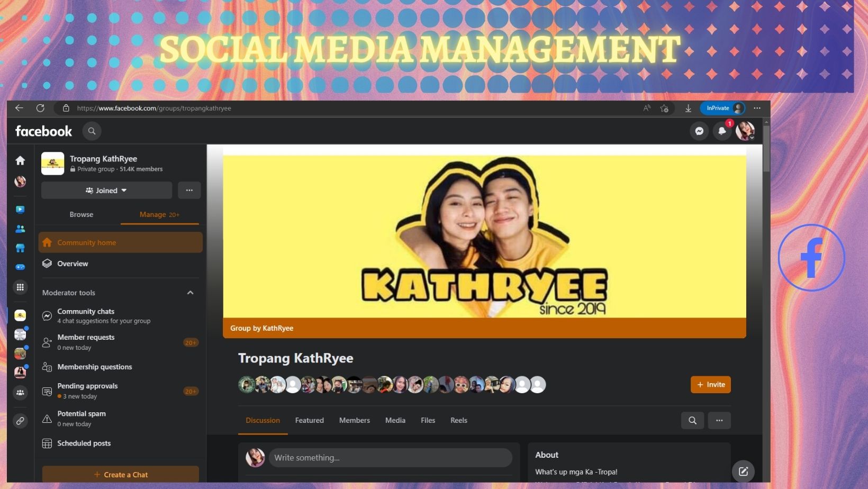The width and height of the screenshot is (868, 489).
Task: Click the new message compose icon
Action: click(743, 471)
